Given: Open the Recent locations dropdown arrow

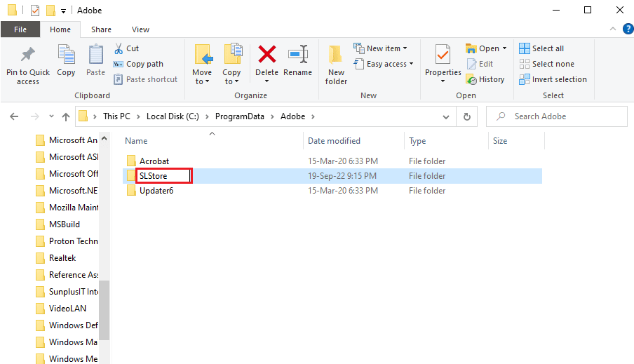Looking at the screenshot, I should (51, 116).
